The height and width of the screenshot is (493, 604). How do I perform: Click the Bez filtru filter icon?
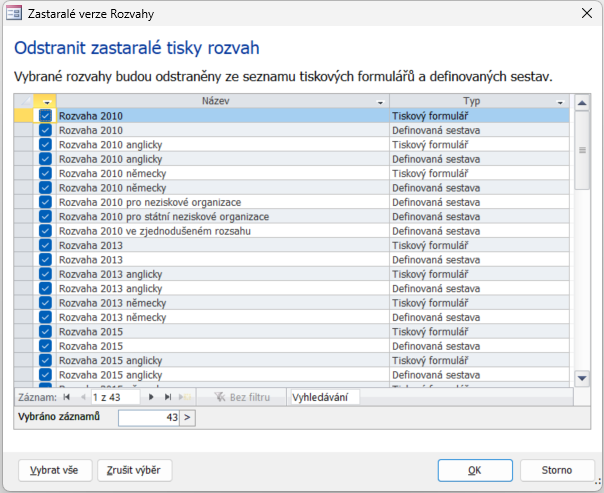(x=220, y=397)
